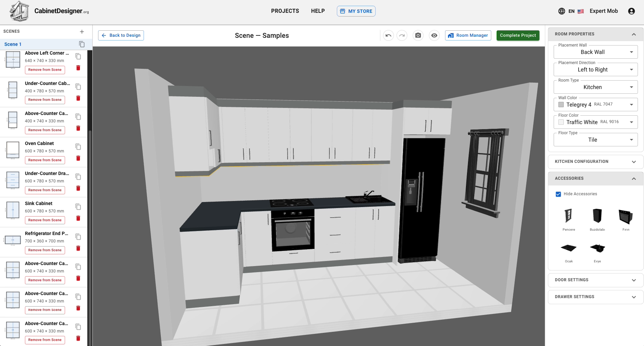Change the Telegrey 4 wall color

(595, 105)
